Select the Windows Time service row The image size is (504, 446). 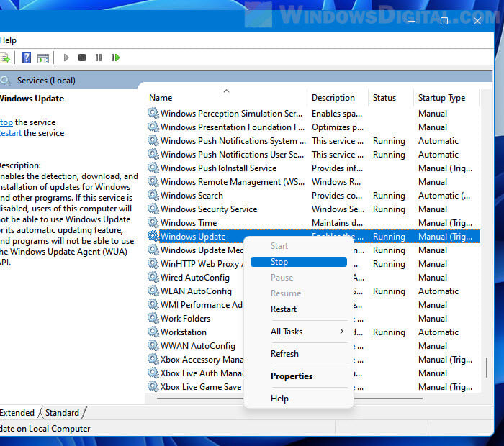click(313, 223)
